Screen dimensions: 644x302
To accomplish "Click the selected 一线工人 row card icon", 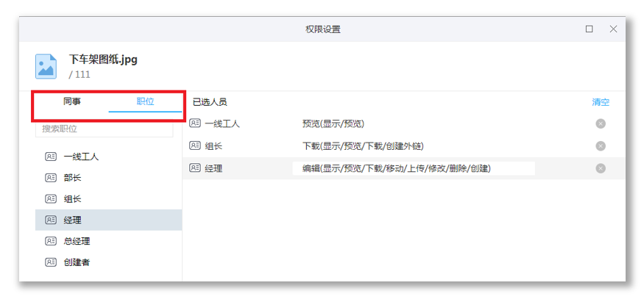I will click(195, 123).
